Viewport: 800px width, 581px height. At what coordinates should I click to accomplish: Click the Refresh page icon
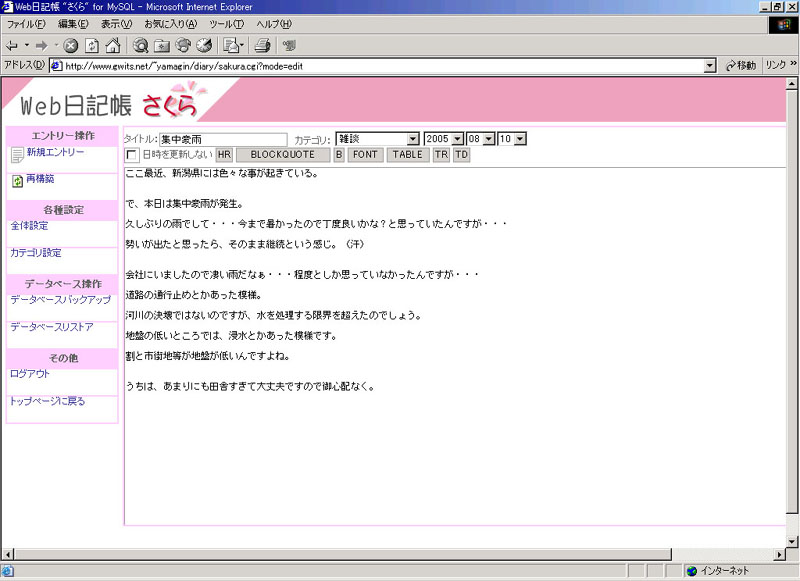[x=91, y=45]
